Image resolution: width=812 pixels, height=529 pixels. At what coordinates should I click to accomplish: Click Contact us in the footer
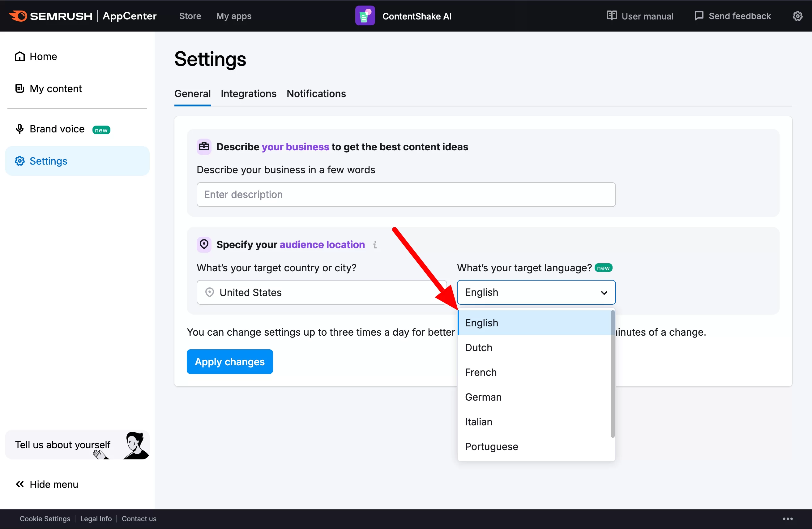click(x=139, y=518)
